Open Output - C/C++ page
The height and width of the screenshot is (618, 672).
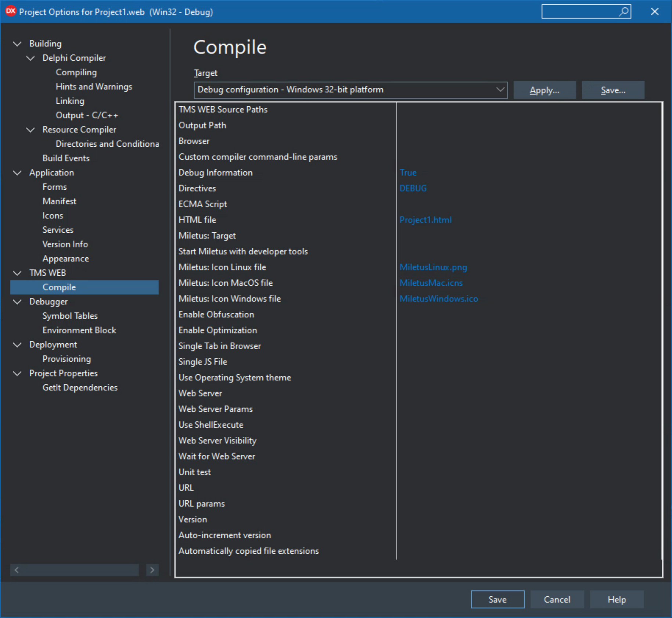(x=87, y=115)
